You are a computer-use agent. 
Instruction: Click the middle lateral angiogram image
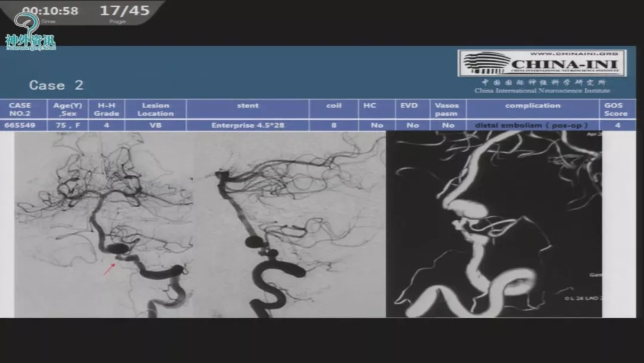[x=289, y=224]
